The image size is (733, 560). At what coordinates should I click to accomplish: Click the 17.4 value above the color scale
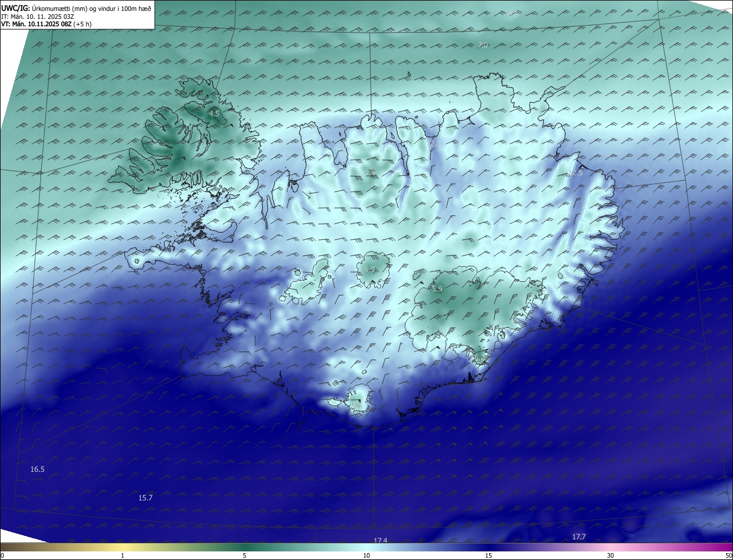[x=380, y=540]
